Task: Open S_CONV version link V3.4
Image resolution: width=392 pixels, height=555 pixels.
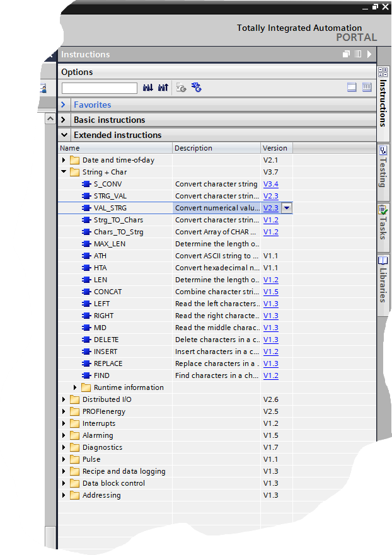Action: [x=271, y=184]
